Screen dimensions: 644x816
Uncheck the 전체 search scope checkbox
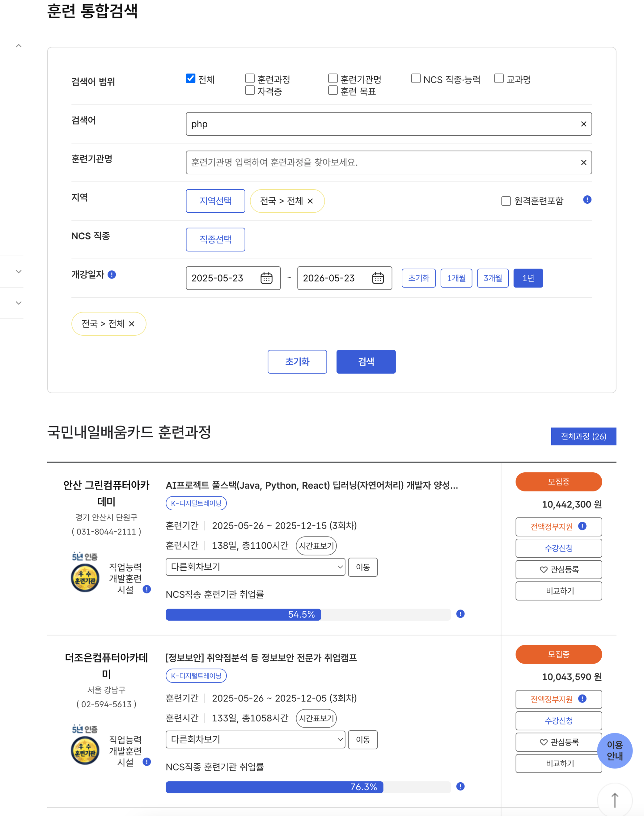[190, 78]
